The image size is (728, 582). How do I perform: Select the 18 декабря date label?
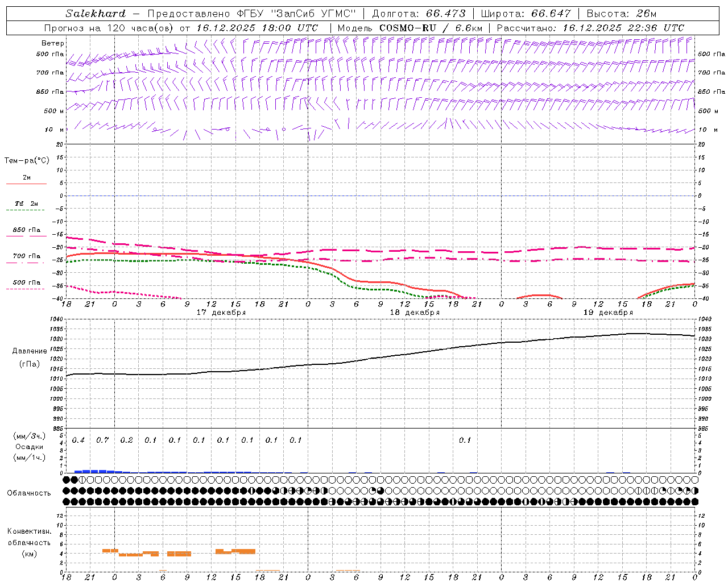click(x=415, y=313)
